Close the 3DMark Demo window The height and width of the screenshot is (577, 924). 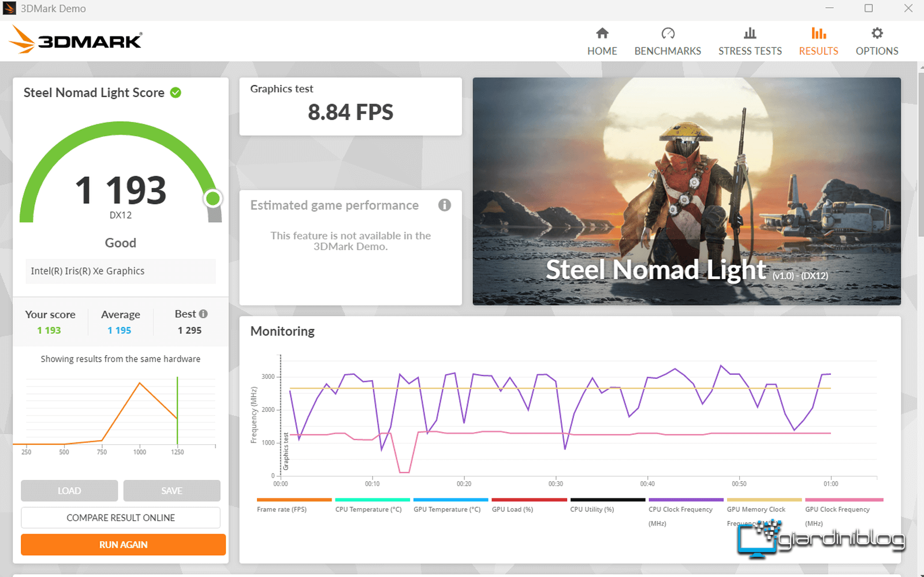(908, 8)
